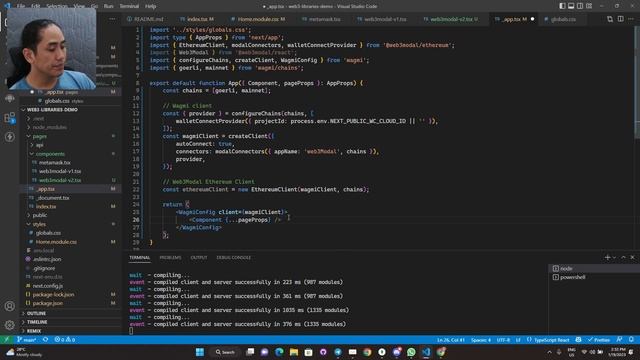This screenshot has height=360, width=640.
Task: Collapse the WEB3 LIBRARIES DEMO folder section
Action: (70, 109)
